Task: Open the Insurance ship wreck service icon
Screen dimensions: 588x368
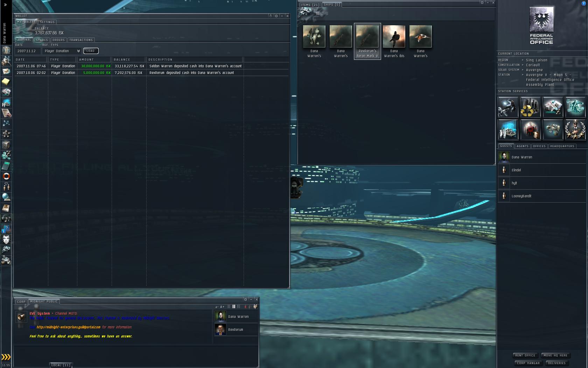Action: click(553, 129)
